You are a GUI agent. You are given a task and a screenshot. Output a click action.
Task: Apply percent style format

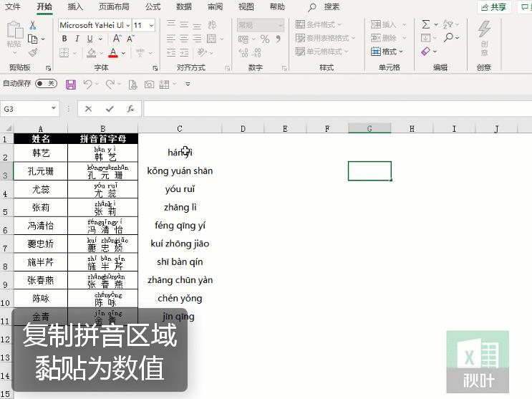(x=265, y=39)
